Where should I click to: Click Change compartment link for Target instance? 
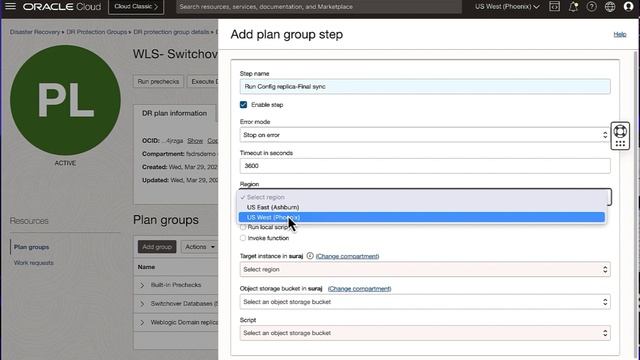(347, 256)
